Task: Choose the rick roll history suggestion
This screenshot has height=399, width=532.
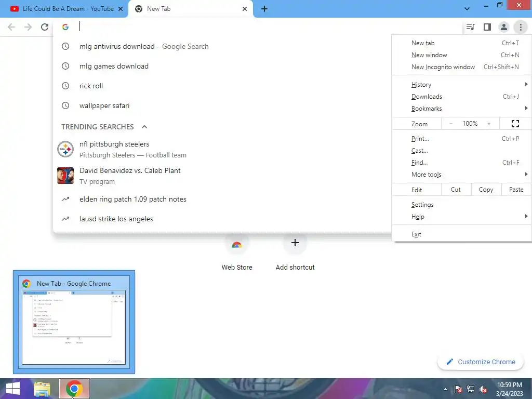Action: pyautogui.click(x=222, y=86)
